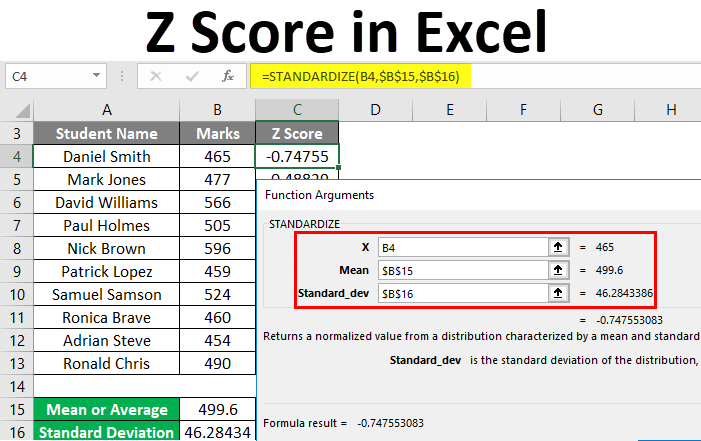Screen dimensions: 701x441
Task: Select marks cell with value 524
Action: tap(217, 295)
